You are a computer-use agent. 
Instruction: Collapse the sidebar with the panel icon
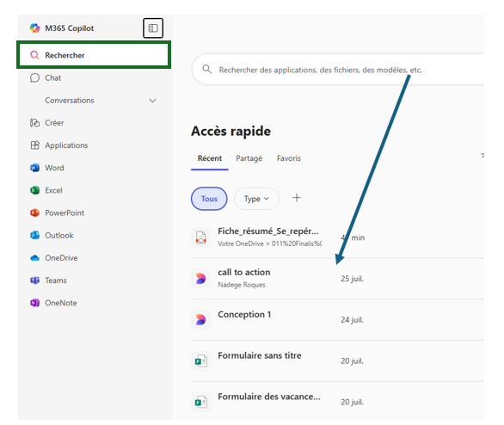click(x=153, y=28)
